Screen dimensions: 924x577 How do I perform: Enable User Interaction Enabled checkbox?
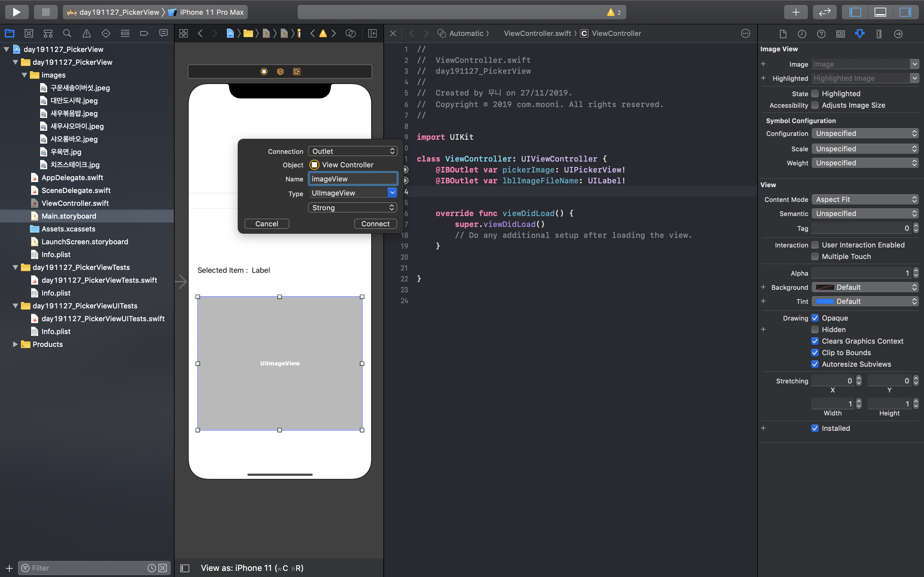click(x=815, y=245)
